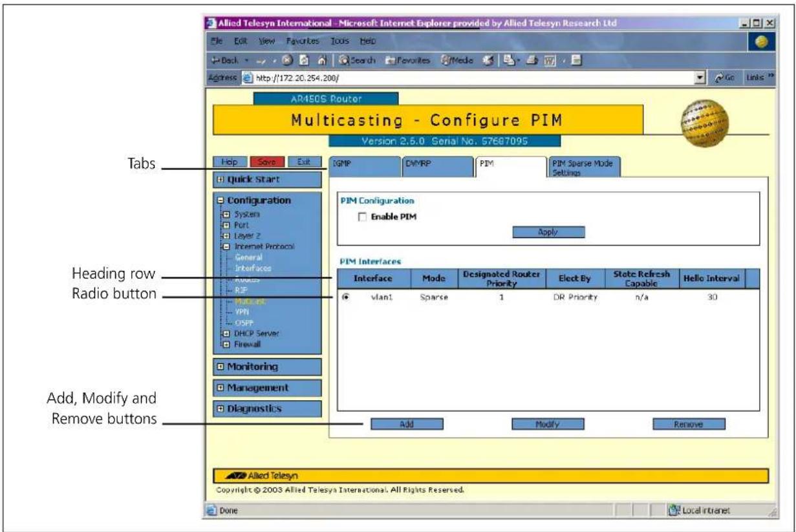
Task: Click the Add button below interfaces table
Action: pyautogui.click(x=407, y=425)
